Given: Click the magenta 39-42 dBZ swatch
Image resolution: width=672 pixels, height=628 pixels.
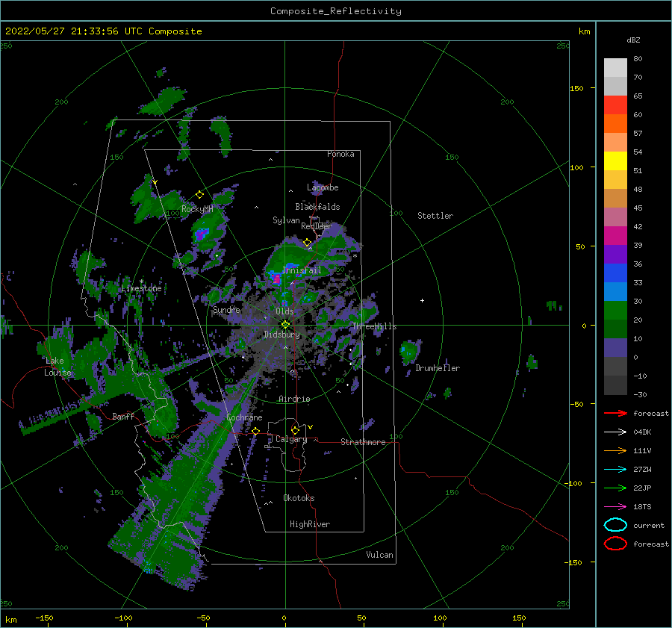Looking at the screenshot, I should point(615,235).
